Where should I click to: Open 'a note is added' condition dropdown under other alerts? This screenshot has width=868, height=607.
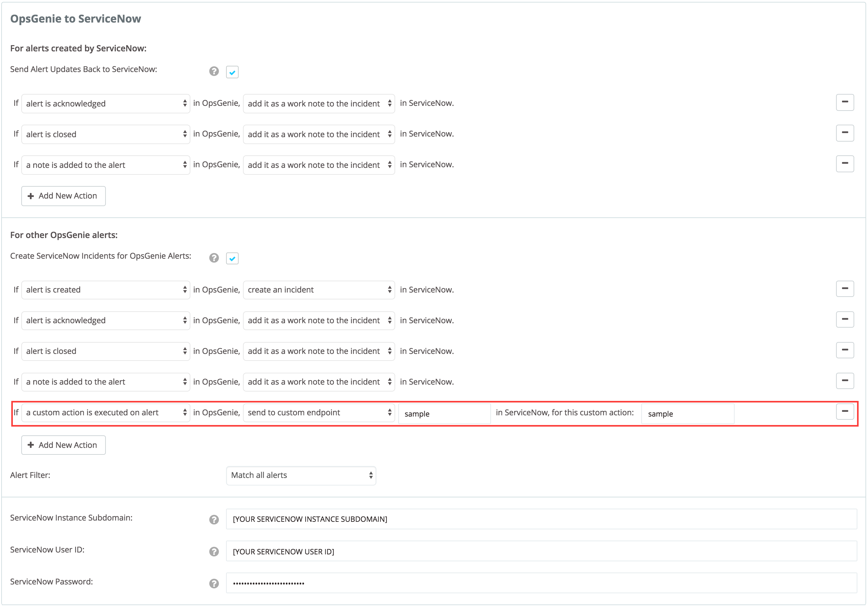click(x=106, y=382)
